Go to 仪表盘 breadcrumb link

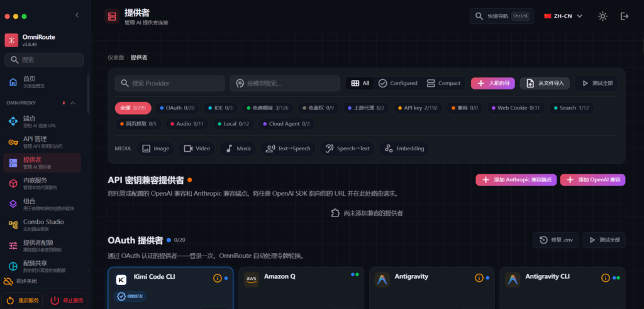[116, 57]
